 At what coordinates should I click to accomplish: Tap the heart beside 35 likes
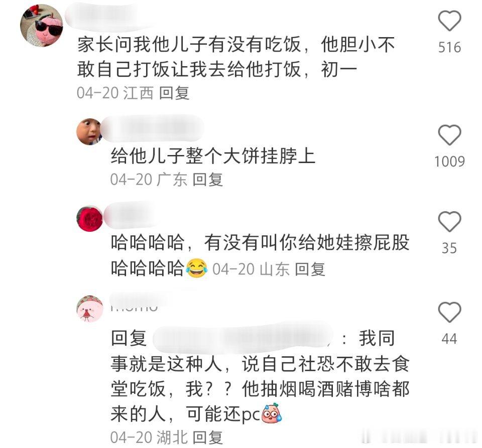[x=449, y=221]
